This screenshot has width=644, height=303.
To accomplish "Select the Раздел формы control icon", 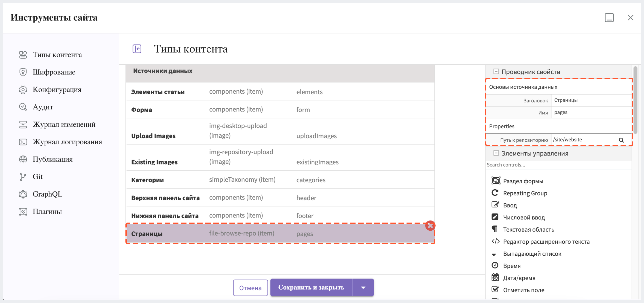I will point(496,180).
